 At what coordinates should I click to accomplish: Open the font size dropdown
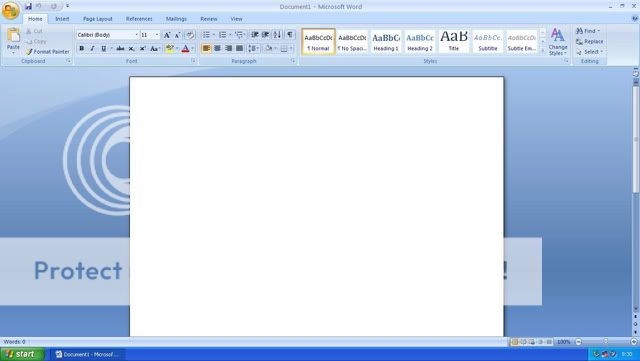click(150, 35)
